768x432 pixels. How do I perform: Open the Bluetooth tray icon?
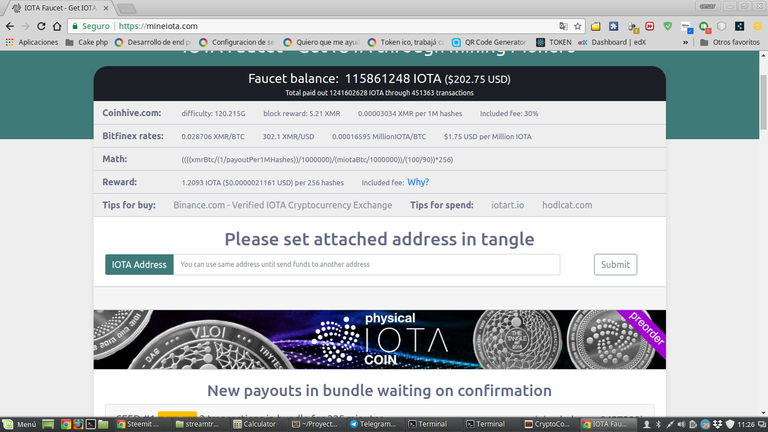[658, 424]
